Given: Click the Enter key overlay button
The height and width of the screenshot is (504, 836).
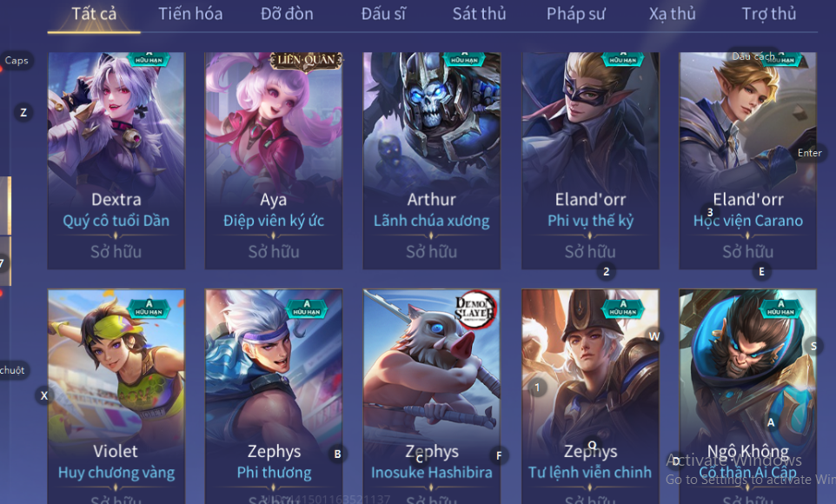Looking at the screenshot, I should 809,153.
